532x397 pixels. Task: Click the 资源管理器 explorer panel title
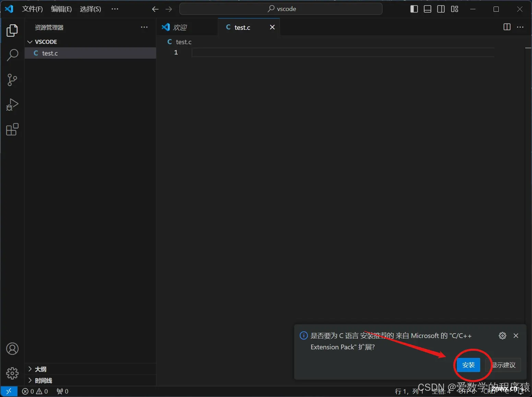point(49,27)
